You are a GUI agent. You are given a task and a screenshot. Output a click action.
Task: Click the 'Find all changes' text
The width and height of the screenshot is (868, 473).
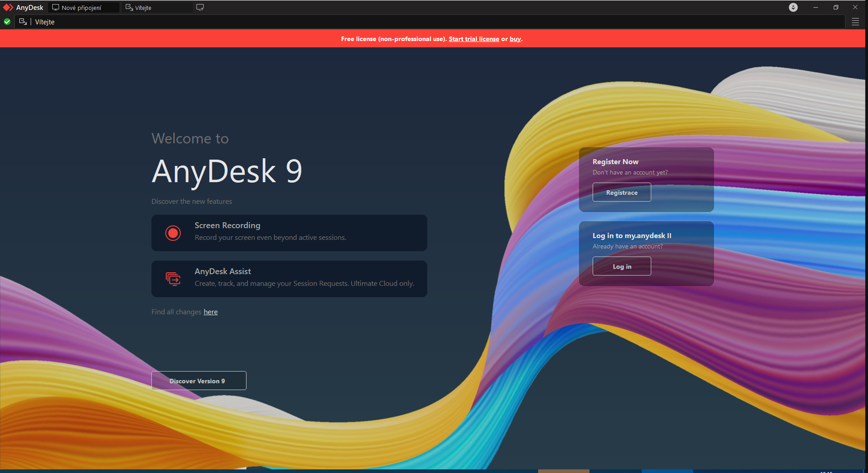(x=176, y=312)
